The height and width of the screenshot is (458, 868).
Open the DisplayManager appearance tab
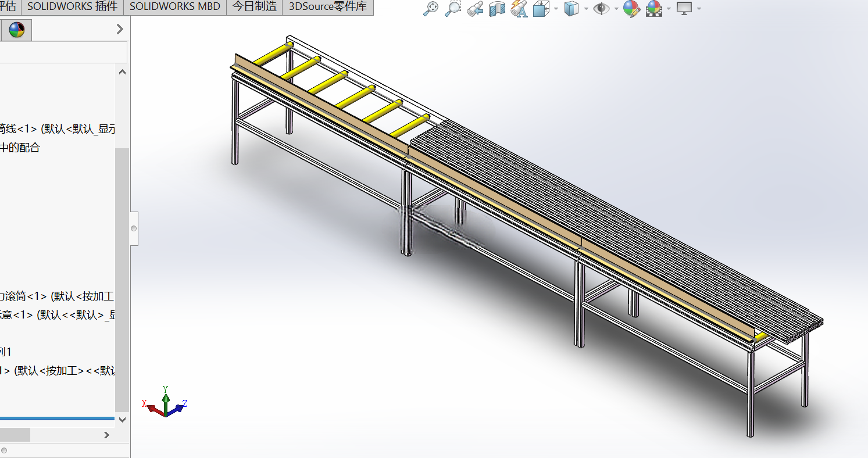click(17, 30)
